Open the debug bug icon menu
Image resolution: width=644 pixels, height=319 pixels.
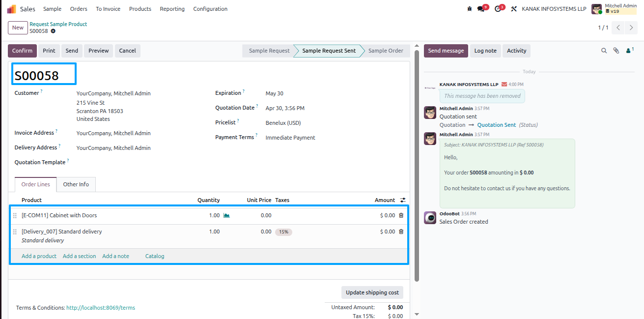469,9
